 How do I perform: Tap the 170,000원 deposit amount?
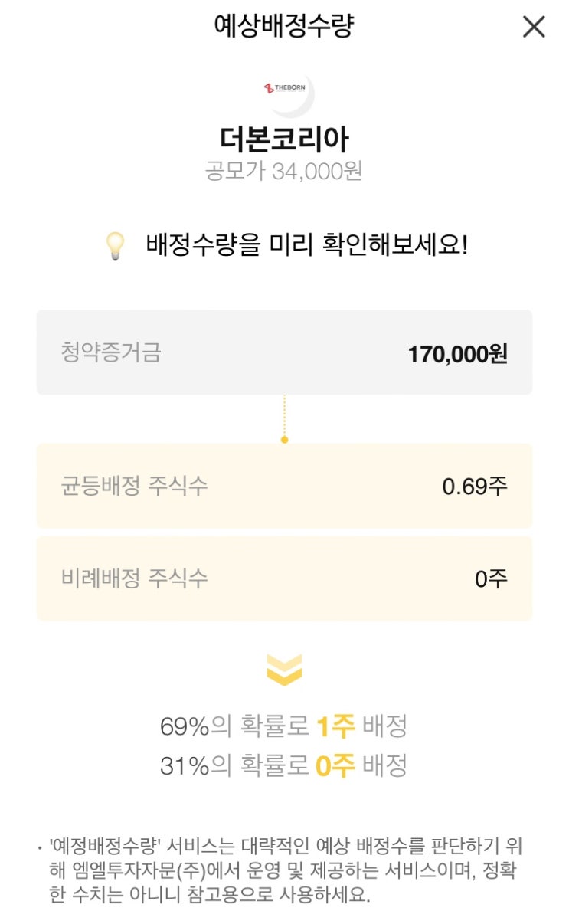[457, 354]
